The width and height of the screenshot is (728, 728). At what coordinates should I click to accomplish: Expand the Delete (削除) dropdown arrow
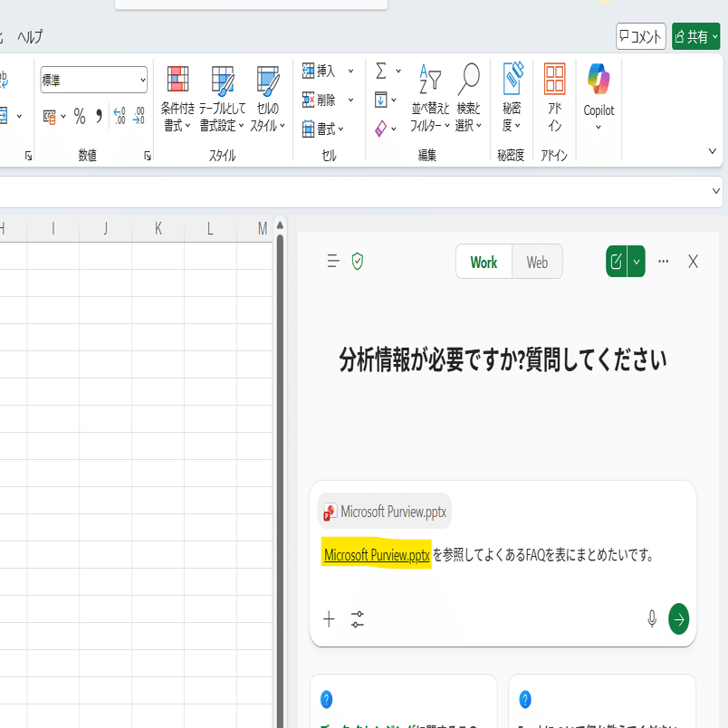coord(351,100)
